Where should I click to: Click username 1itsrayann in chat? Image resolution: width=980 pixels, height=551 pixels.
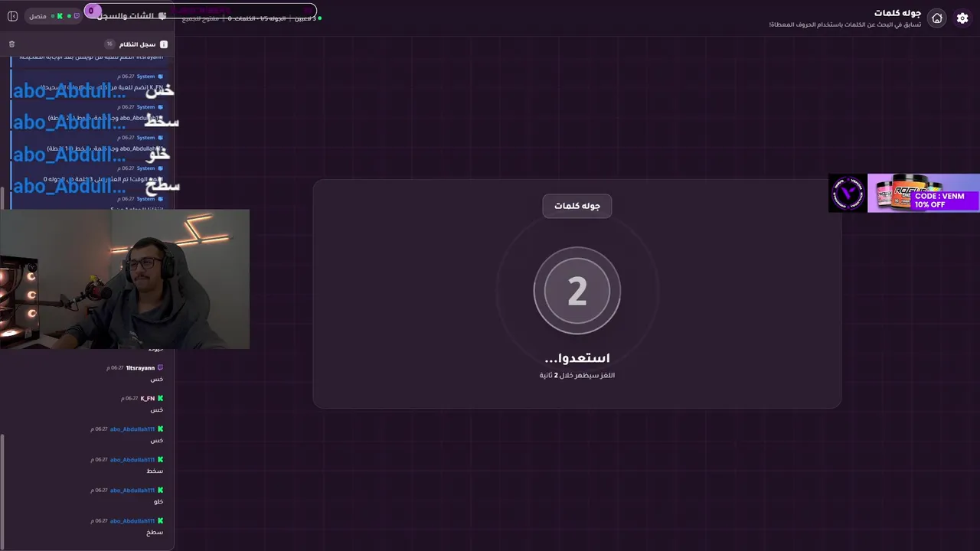coord(140,368)
